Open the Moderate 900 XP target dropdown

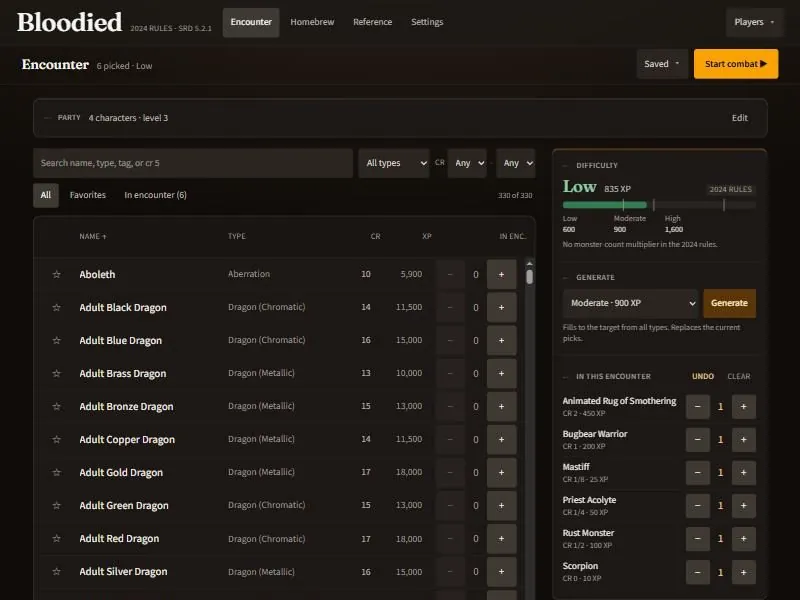(631, 303)
